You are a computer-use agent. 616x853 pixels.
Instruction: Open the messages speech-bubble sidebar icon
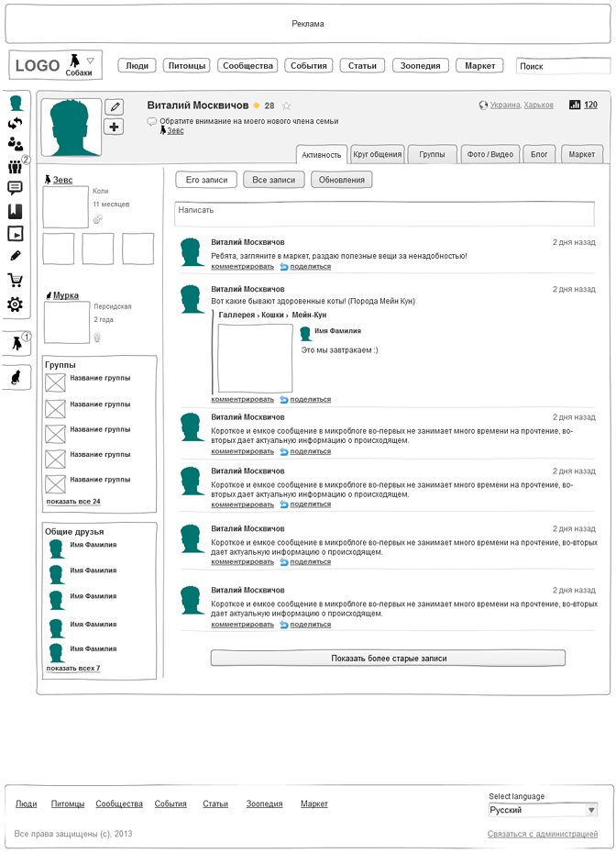point(16,188)
